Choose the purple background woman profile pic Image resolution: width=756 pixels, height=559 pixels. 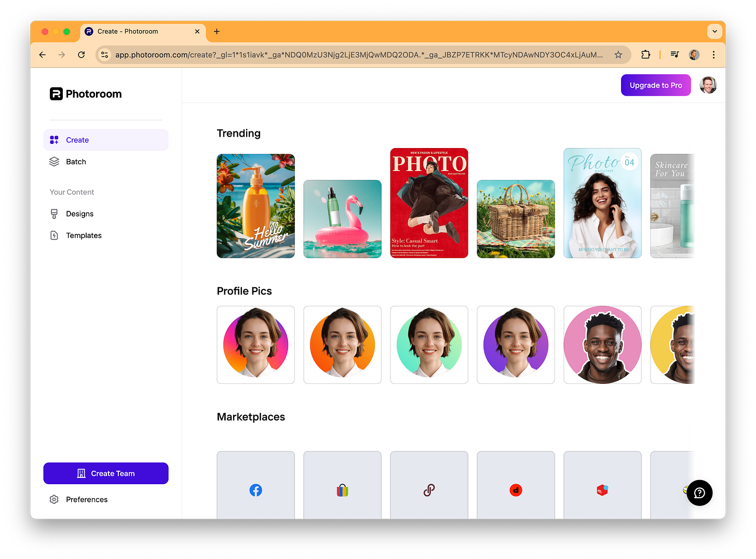[x=516, y=344]
